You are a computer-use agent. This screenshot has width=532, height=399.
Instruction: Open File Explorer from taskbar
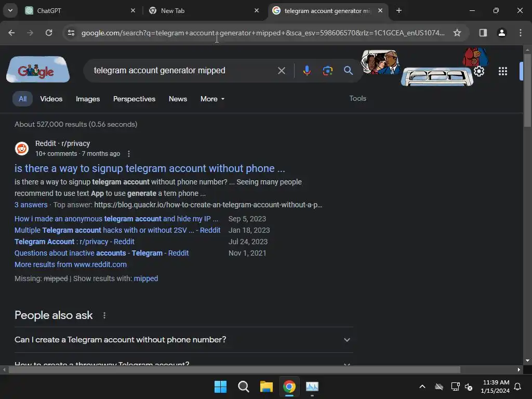pyautogui.click(x=267, y=387)
